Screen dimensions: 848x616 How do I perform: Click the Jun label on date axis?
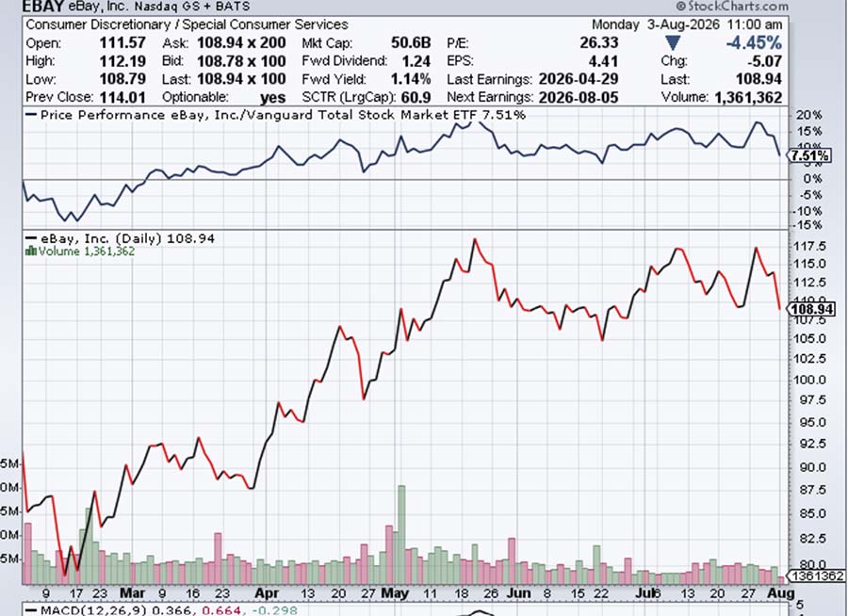(x=518, y=593)
